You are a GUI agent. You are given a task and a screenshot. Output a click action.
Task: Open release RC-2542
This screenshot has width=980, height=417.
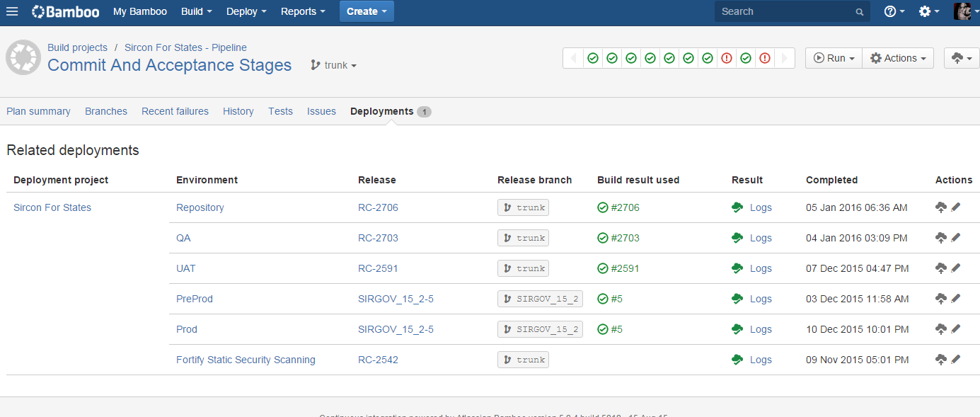click(378, 360)
